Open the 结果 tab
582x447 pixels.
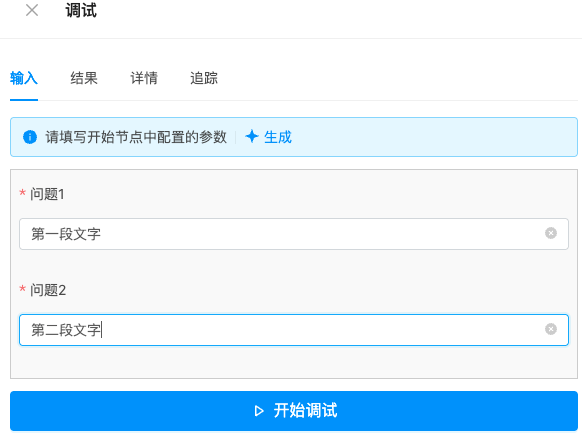point(84,78)
